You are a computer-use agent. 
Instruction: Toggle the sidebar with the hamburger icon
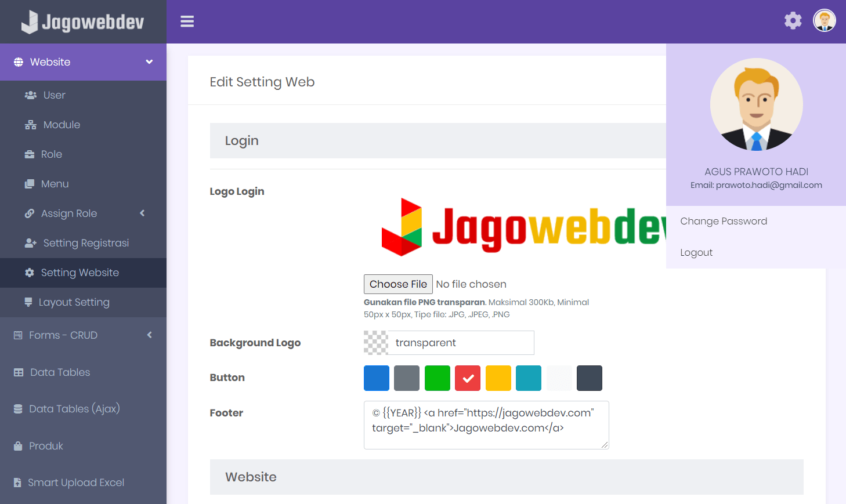(x=187, y=21)
